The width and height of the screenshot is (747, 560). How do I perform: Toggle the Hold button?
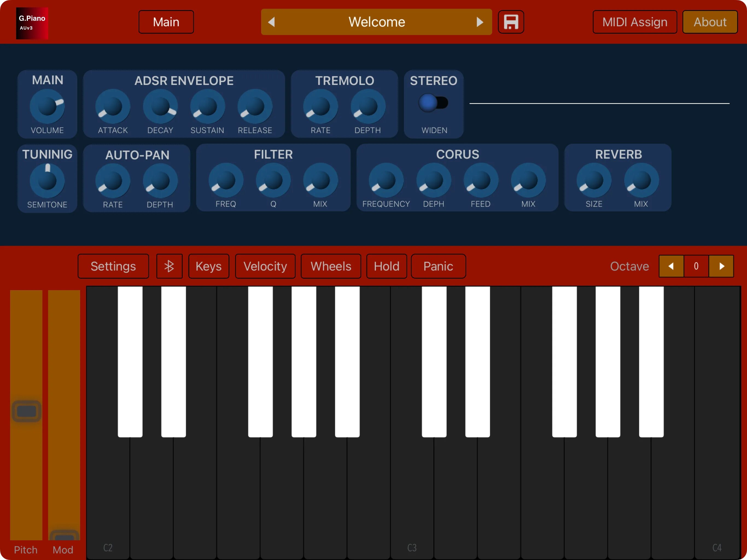point(386,266)
